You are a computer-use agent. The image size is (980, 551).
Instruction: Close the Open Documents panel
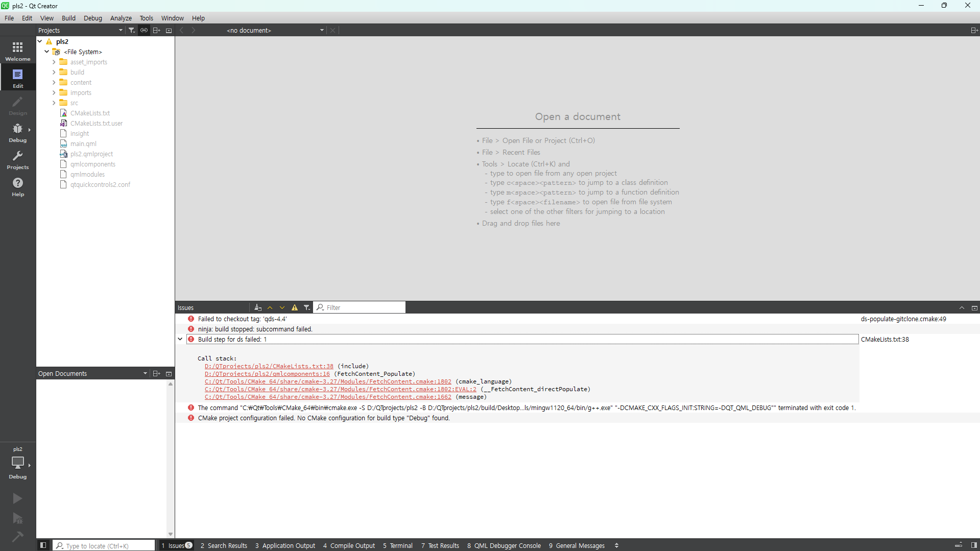[169, 373]
